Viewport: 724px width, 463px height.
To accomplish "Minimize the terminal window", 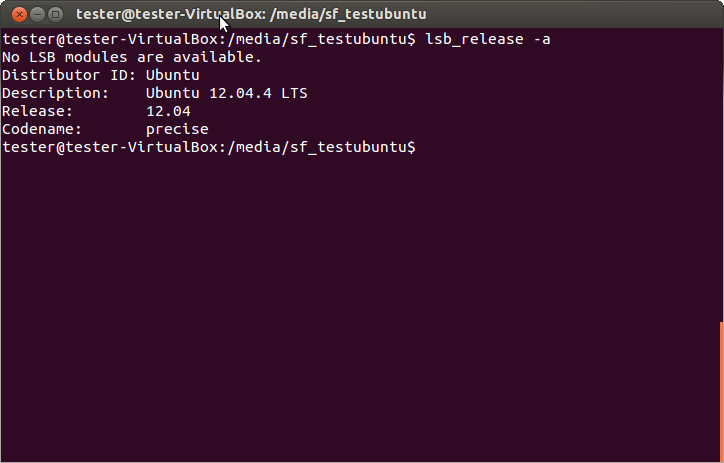I will pyautogui.click(x=35, y=14).
